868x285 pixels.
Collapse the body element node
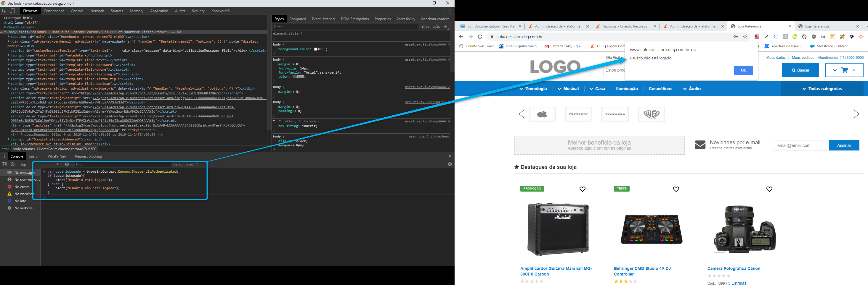[5, 32]
